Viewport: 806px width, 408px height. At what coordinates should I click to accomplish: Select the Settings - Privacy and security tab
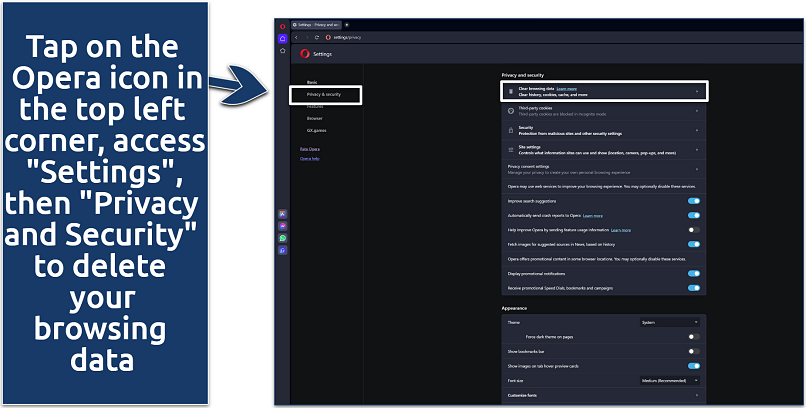(x=316, y=25)
